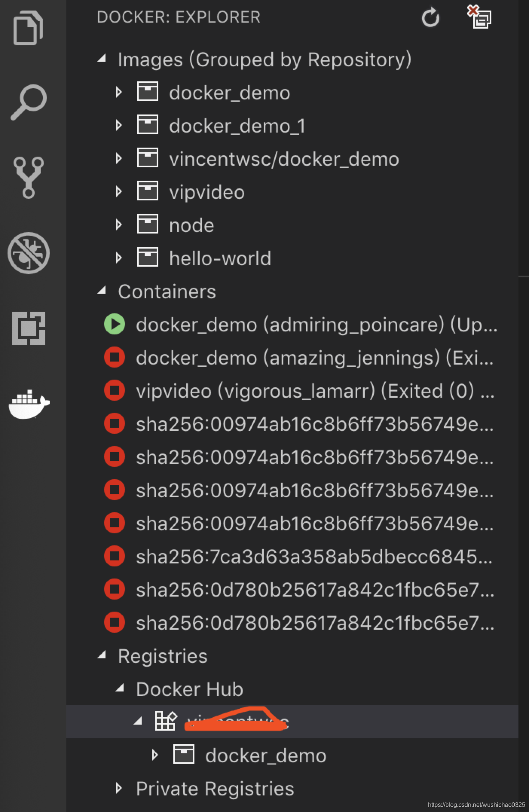Click the hello-world image repository icon
The image size is (529, 812).
tap(147, 257)
